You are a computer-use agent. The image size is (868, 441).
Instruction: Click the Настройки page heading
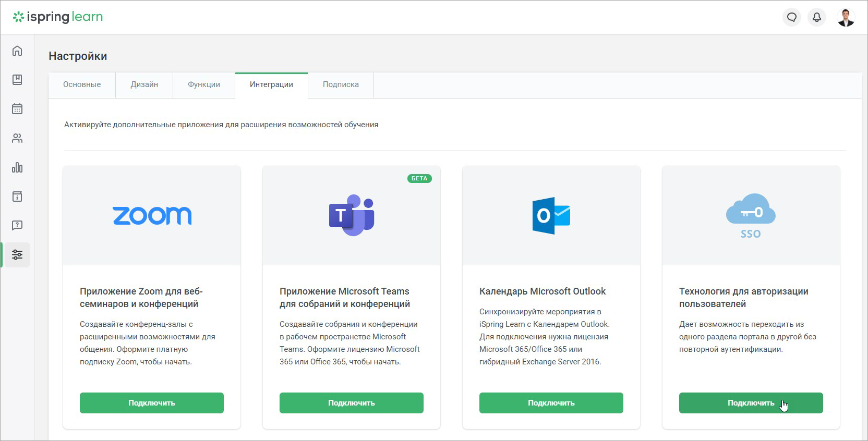tap(78, 56)
